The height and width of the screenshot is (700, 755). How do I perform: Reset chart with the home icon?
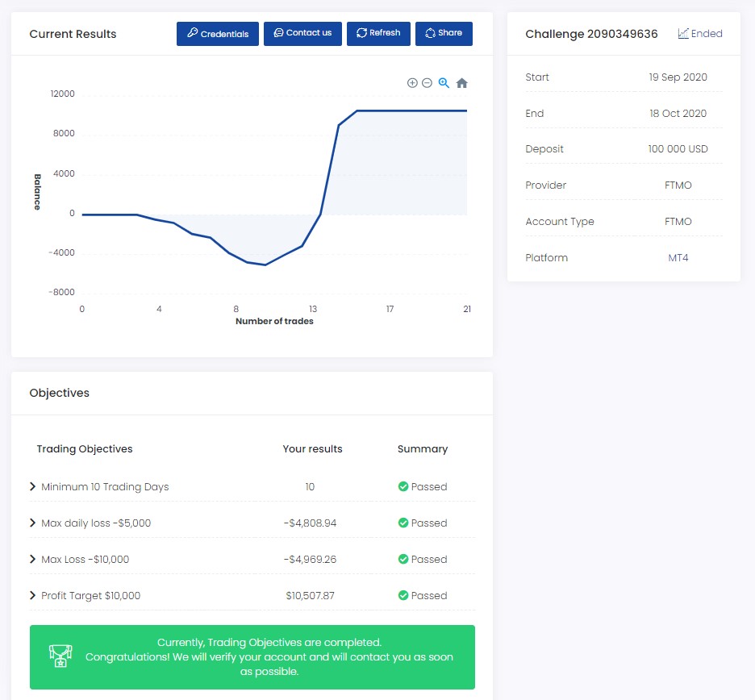click(461, 83)
